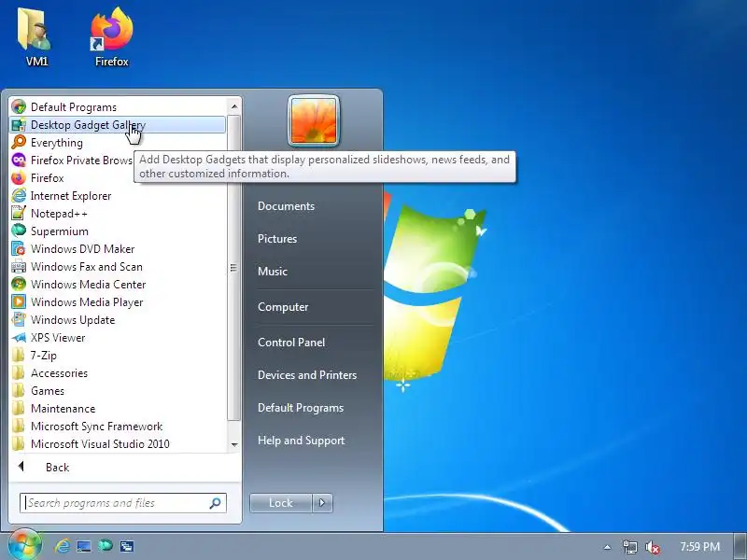Image resolution: width=747 pixels, height=560 pixels.
Task: Click the monitor icon pinned on taskbar
Action: coord(84,546)
